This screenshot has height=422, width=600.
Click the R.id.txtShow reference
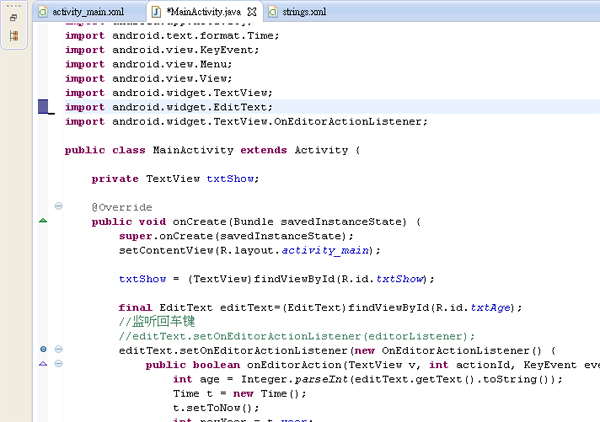click(383, 279)
